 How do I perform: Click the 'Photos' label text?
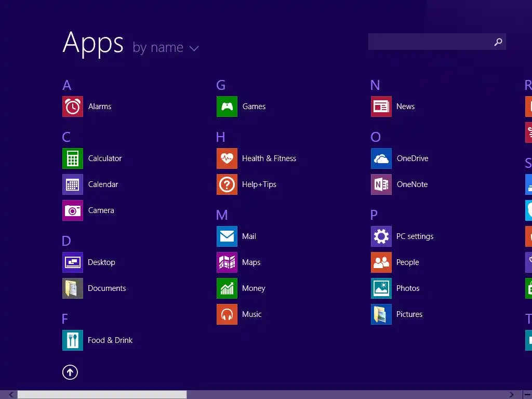coord(408,288)
